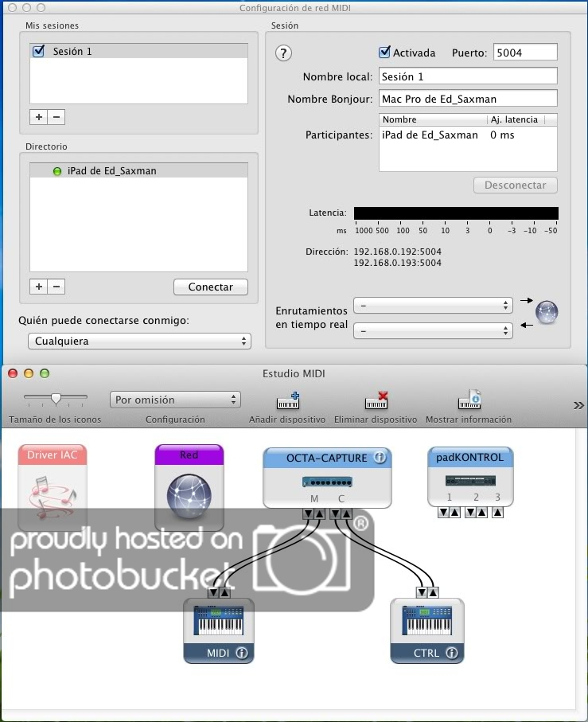Click the help question mark button
Screen dimensions: 588x722
coord(283,53)
